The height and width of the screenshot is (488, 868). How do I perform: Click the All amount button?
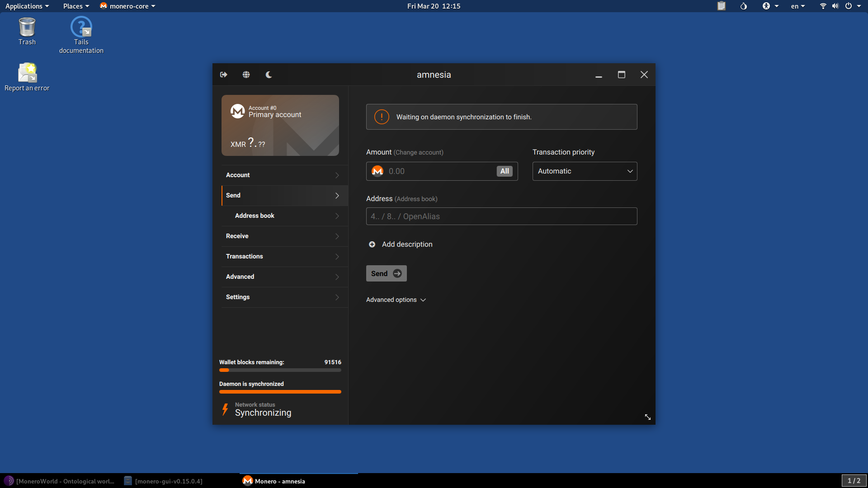[x=504, y=171]
